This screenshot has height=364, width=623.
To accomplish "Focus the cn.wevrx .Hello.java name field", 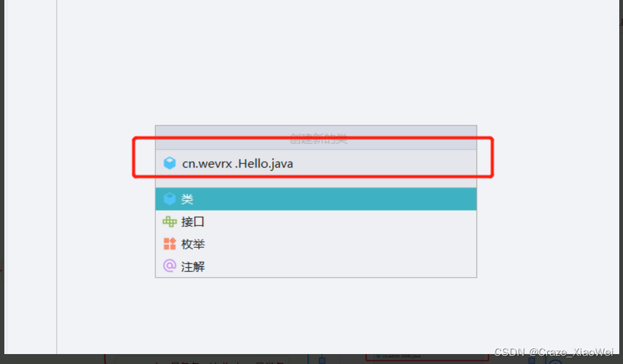I will pos(316,163).
